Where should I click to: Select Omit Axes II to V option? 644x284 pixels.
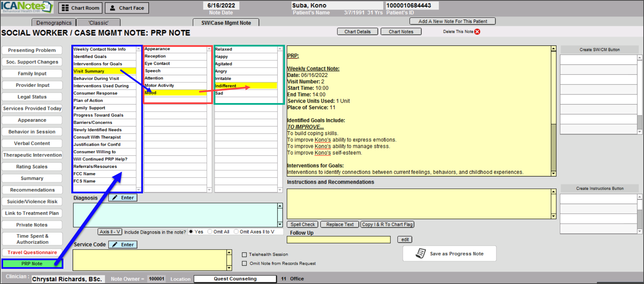tap(236, 232)
